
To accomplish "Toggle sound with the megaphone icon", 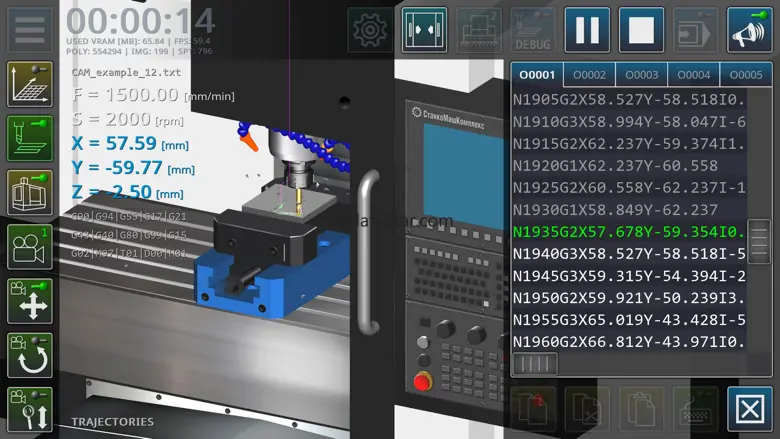I will pyautogui.click(x=750, y=30).
